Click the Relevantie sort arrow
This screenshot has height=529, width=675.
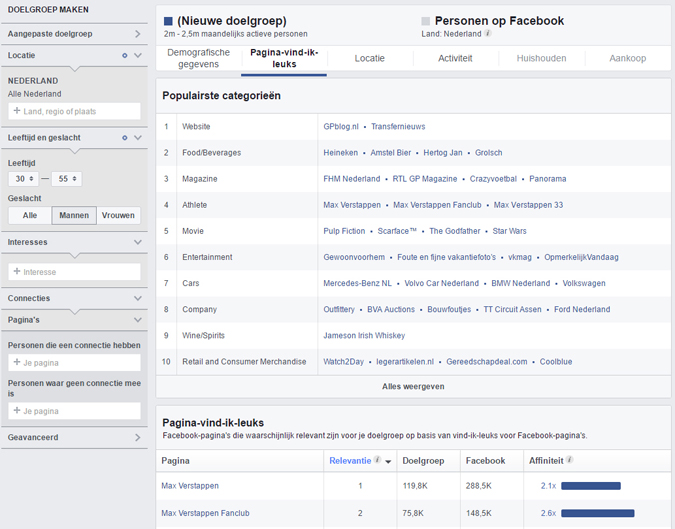click(388, 461)
